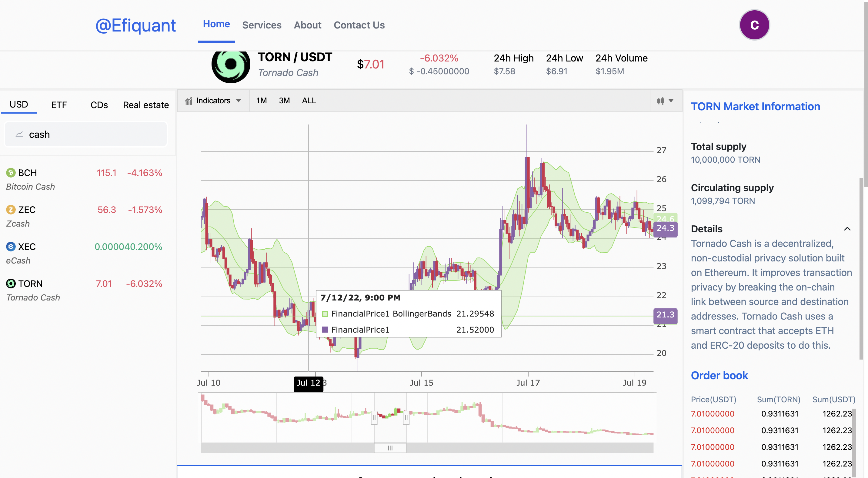Click the Tornado Cash logo icon
The height and width of the screenshot is (478, 868).
coord(231,65)
